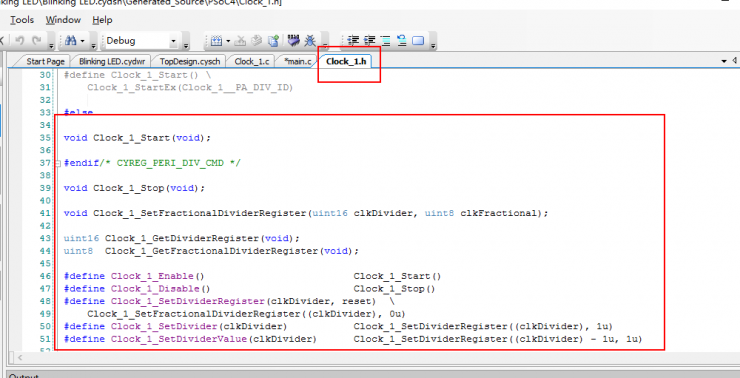
Task: Select the Clock_1.h tab
Action: (x=346, y=61)
